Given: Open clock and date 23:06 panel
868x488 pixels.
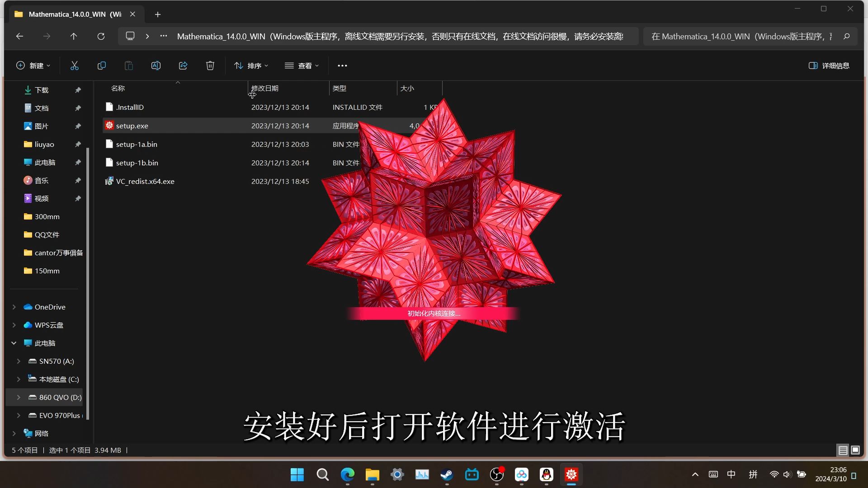Looking at the screenshot, I should point(831,474).
